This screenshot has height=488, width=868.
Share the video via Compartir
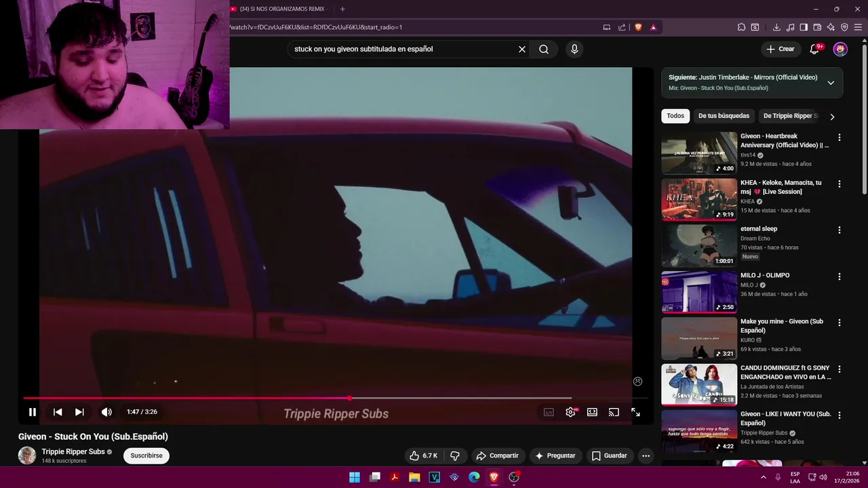[x=497, y=455]
